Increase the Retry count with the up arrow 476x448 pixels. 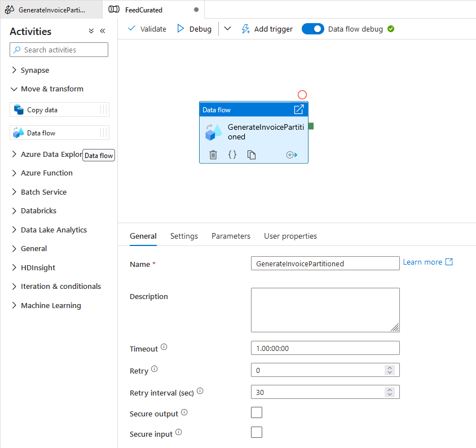[390, 367]
